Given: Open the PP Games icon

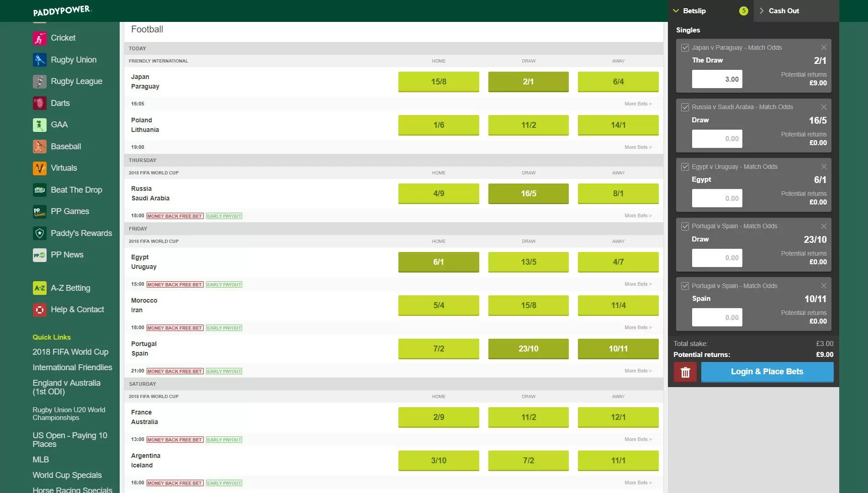Looking at the screenshot, I should pos(40,211).
